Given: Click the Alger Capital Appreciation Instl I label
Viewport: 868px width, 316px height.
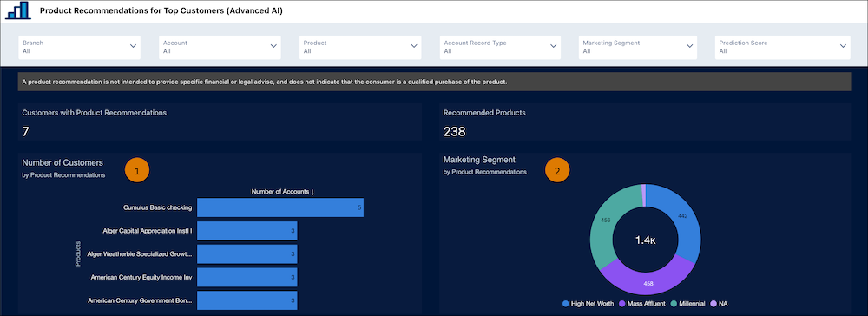Looking at the screenshot, I should click(148, 231).
